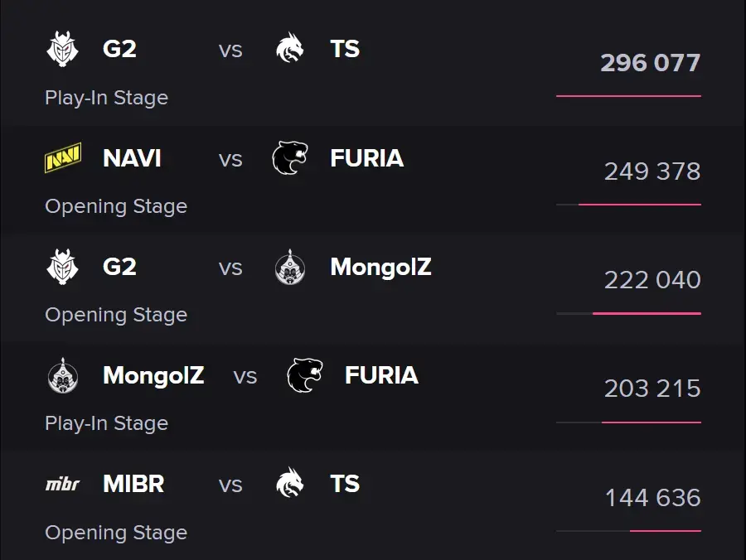The image size is (746, 560).
Task: Select the MIBR logo
Action: (x=62, y=484)
